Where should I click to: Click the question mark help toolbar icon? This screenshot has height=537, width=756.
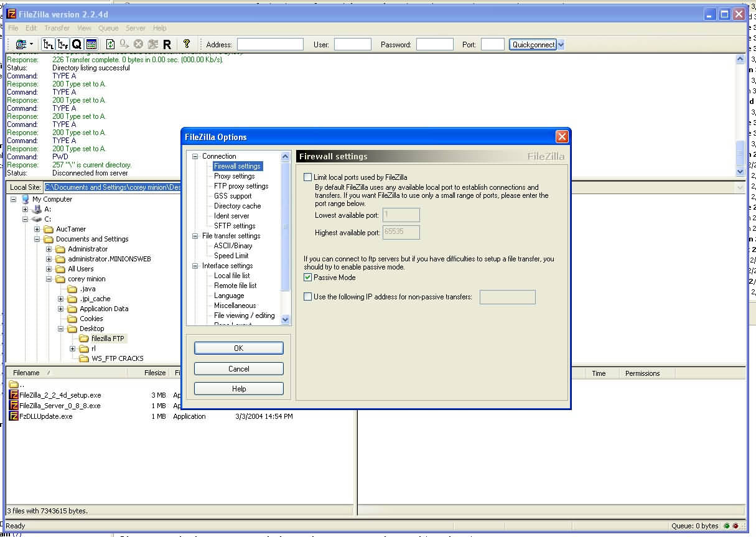click(x=186, y=44)
